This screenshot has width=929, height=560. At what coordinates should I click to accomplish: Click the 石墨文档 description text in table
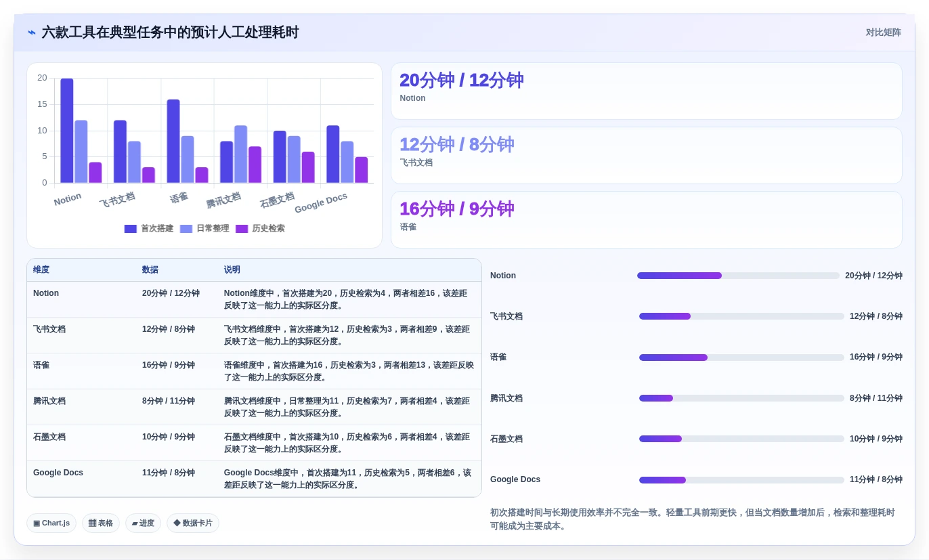click(348, 443)
